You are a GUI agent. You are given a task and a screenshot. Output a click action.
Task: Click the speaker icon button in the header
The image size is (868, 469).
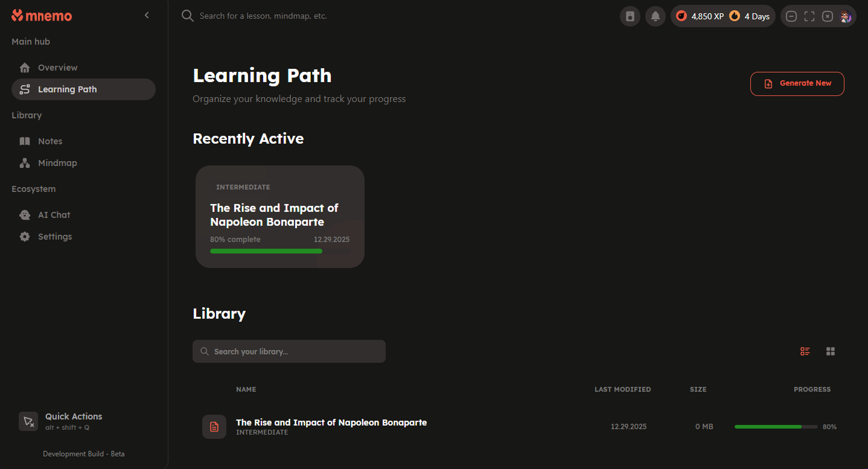[x=630, y=16]
